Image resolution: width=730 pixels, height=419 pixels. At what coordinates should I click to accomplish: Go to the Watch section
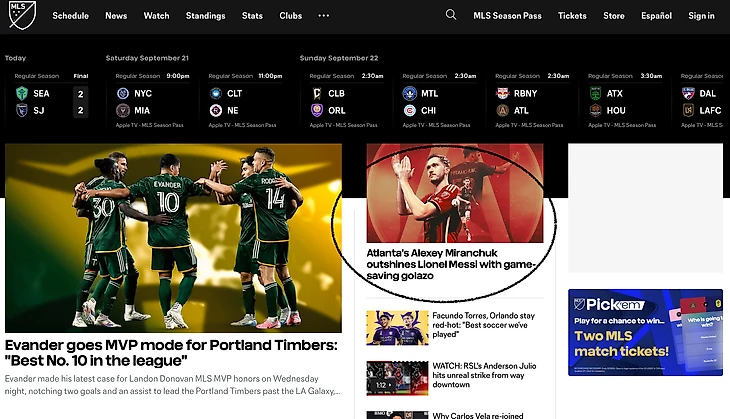tap(156, 15)
